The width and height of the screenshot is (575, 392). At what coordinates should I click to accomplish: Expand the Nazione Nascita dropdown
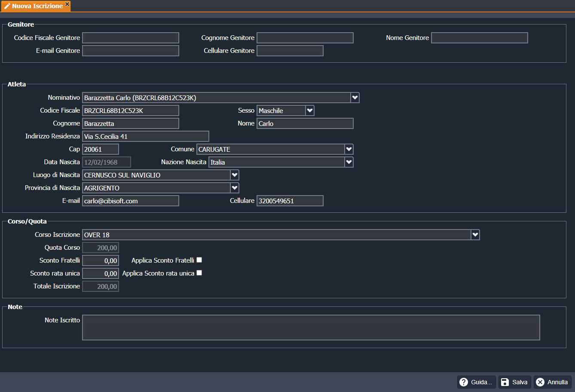(x=349, y=162)
